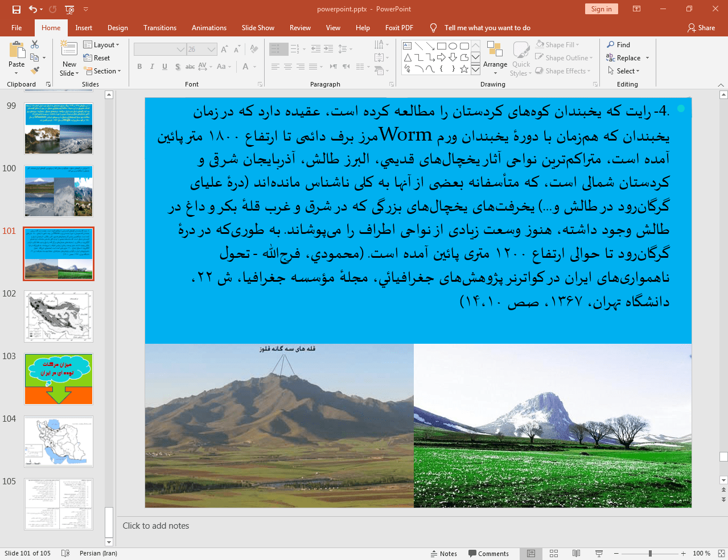Select the rectangle shape in the shapes gallery

pyautogui.click(x=442, y=46)
